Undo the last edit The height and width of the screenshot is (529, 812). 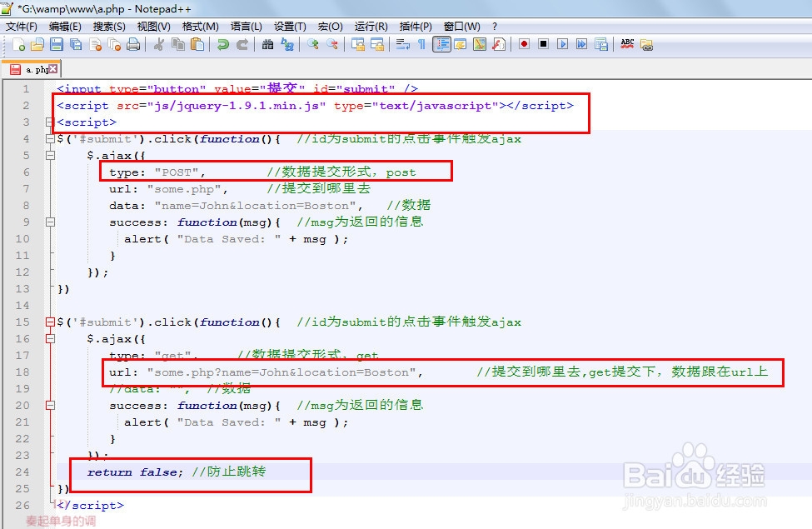pyautogui.click(x=222, y=44)
